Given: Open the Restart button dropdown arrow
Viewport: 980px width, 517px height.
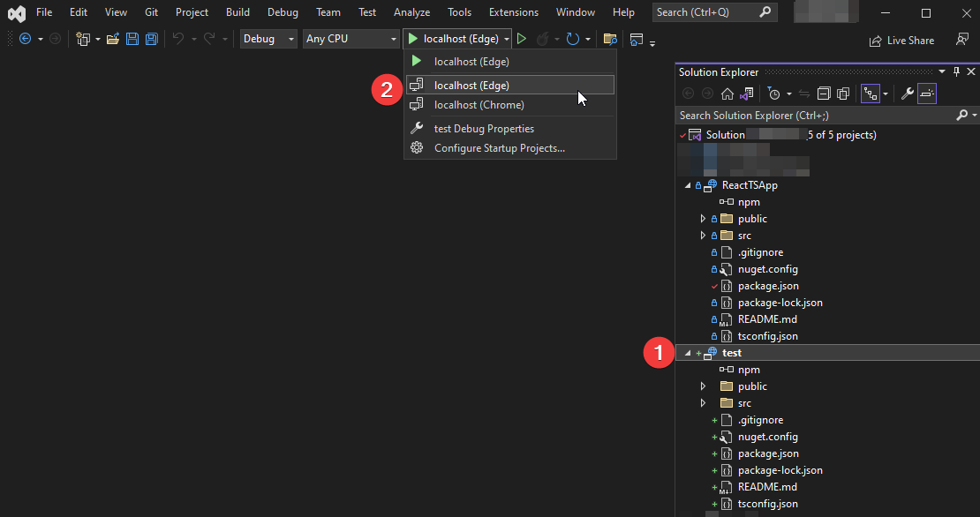Looking at the screenshot, I should 587,40.
